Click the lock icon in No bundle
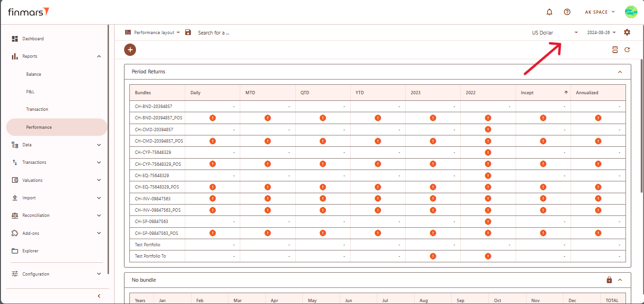The height and width of the screenshot is (304, 644). point(609,280)
